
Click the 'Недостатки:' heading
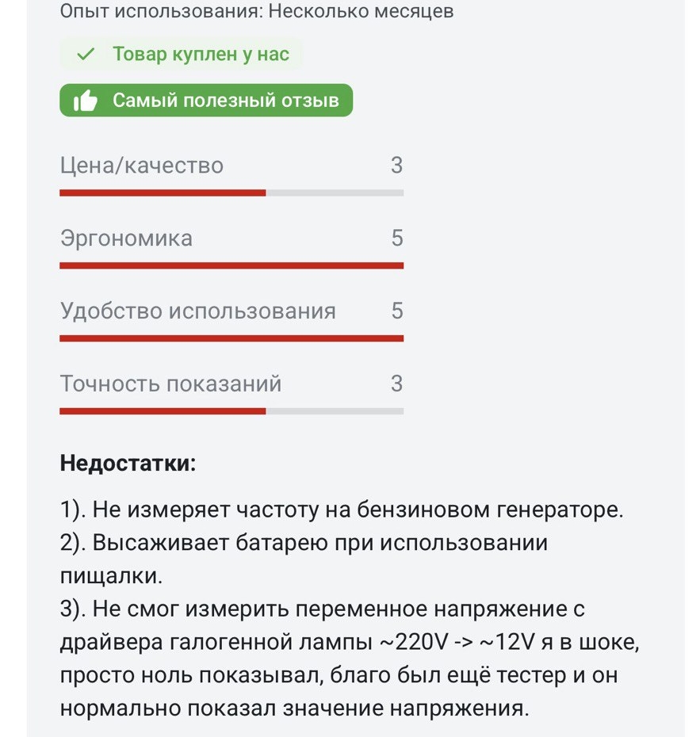(x=128, y=463)
